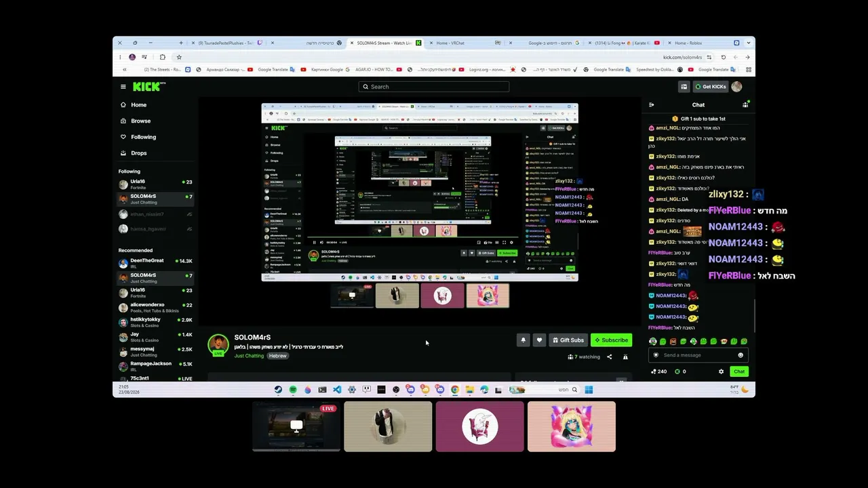Open emoji picker in chat input
The width and height of the screenshot is (868, 488).
pyautogui.click(x=741, y=355)
